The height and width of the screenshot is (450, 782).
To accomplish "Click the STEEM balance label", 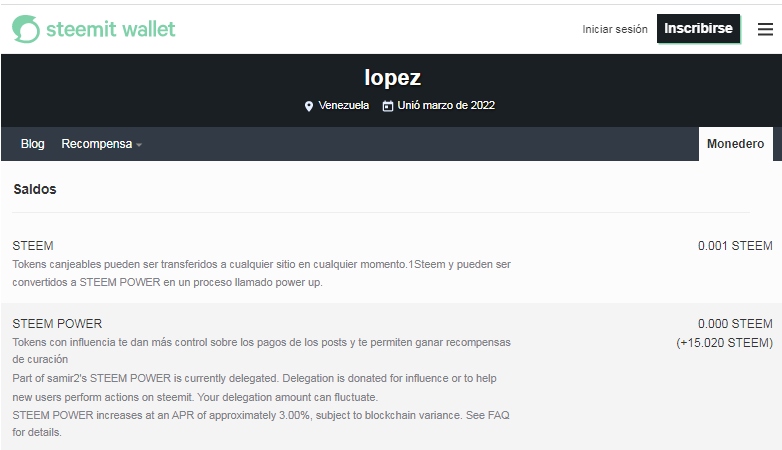I will coord(33,245).
